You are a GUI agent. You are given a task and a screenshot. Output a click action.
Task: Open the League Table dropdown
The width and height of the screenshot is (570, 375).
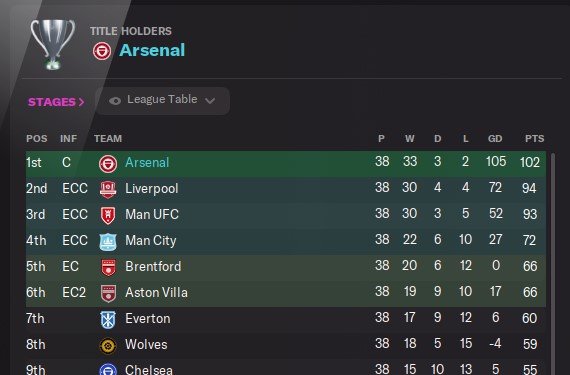[162, 101]
